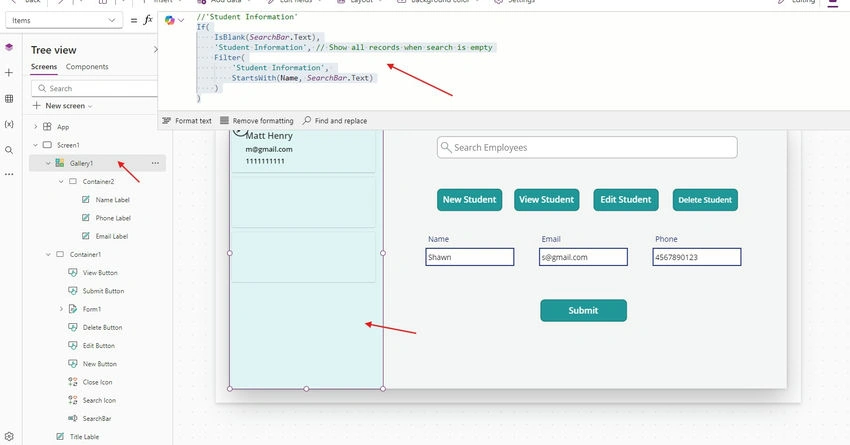This screenshot has height=445, width=850.
Task: Select the Edit Button tree item
Action: coord(98,345)
